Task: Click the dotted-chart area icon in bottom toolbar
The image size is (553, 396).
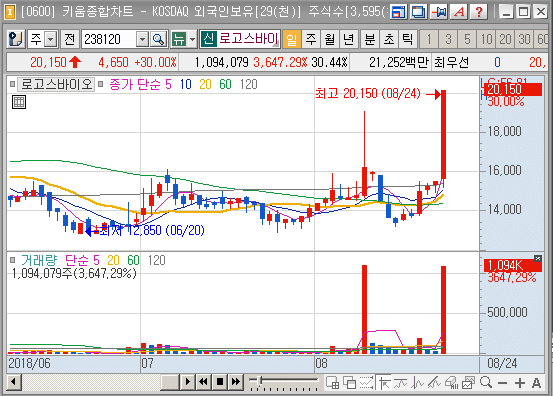Action: point(366,382)
